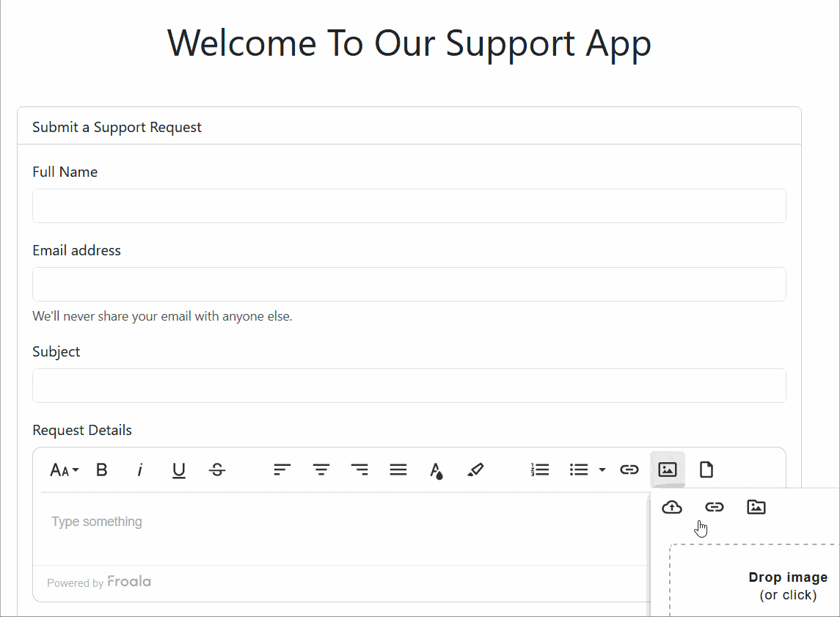Select the align left icon
840x617 pixels.
(x=282, y=470)
